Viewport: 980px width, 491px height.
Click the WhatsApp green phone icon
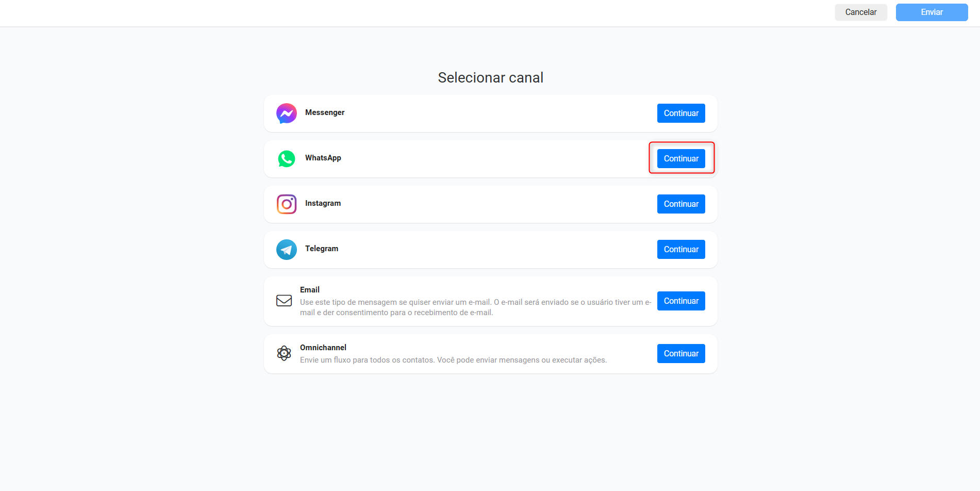[x=287, y=159]
